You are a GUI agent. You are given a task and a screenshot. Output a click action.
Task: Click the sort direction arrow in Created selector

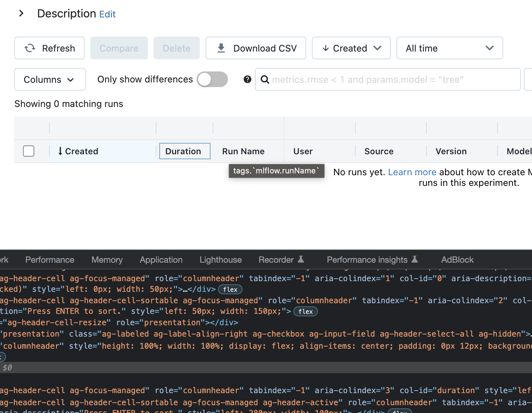click(x=326, y=48)
